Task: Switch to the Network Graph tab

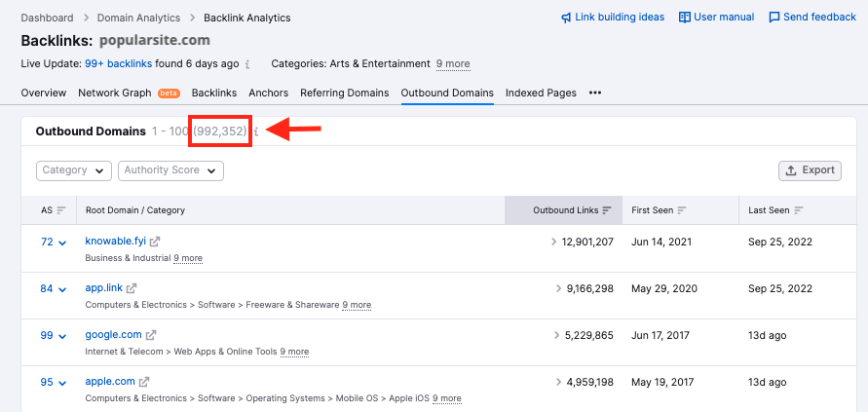Action: point(114,94)
